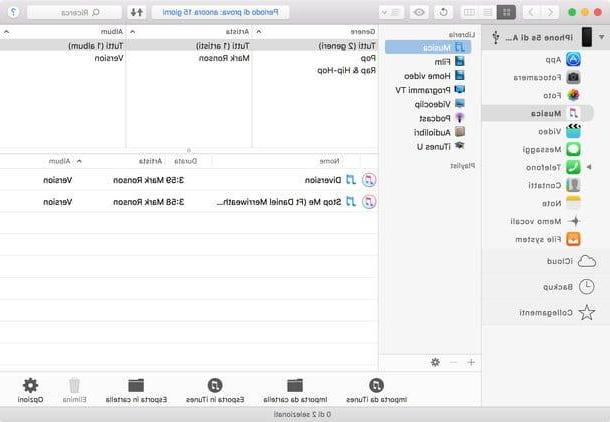
Task: Open the Fotocamera camera icon
Action: 573,77
